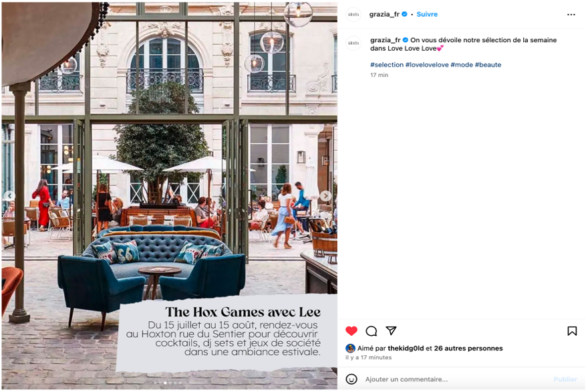Click the Publier comment button
This screenshot has width=588, height=392.
click(565, 379)
